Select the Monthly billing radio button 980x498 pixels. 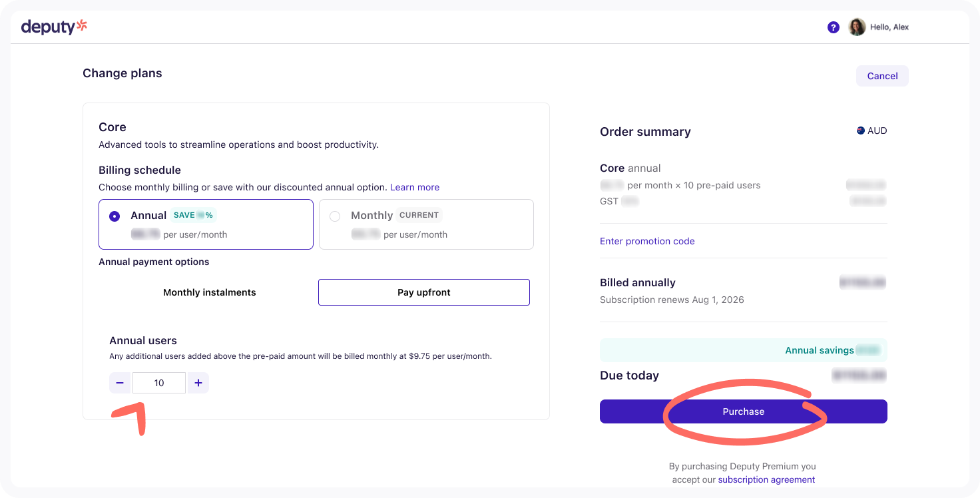tap(335, 216)
